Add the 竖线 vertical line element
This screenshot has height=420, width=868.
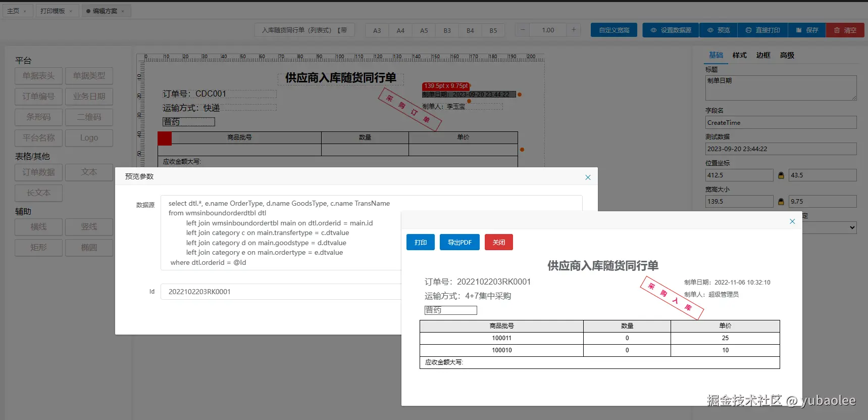[x=89, y=227]
